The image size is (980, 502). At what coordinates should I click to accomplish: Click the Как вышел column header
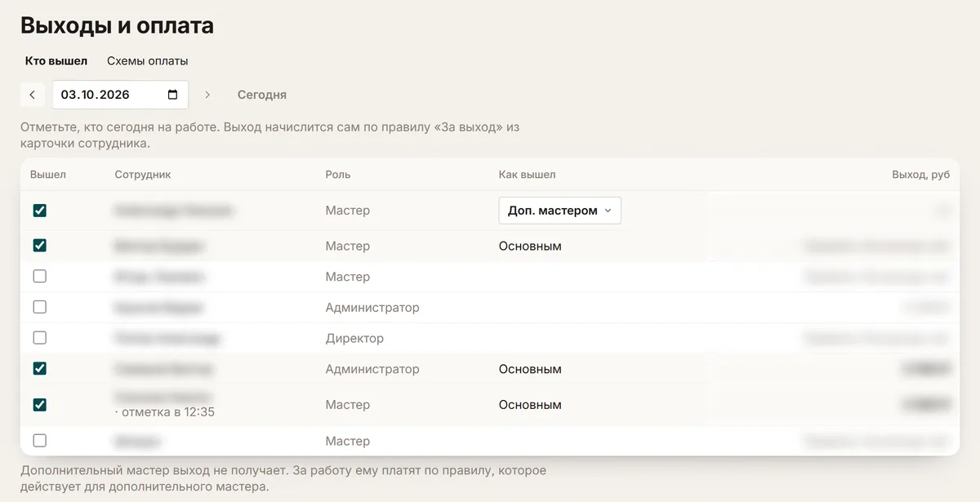pos(527,175)
